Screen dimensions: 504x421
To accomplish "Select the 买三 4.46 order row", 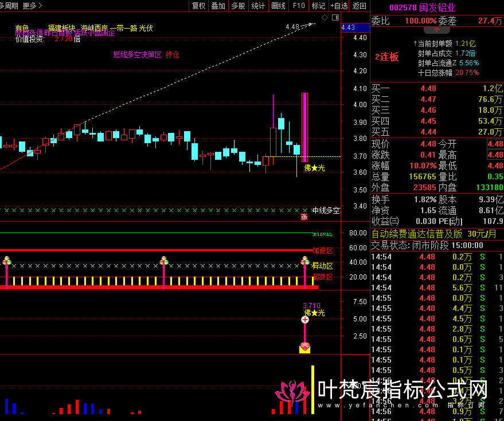I will tap(437, 110).
